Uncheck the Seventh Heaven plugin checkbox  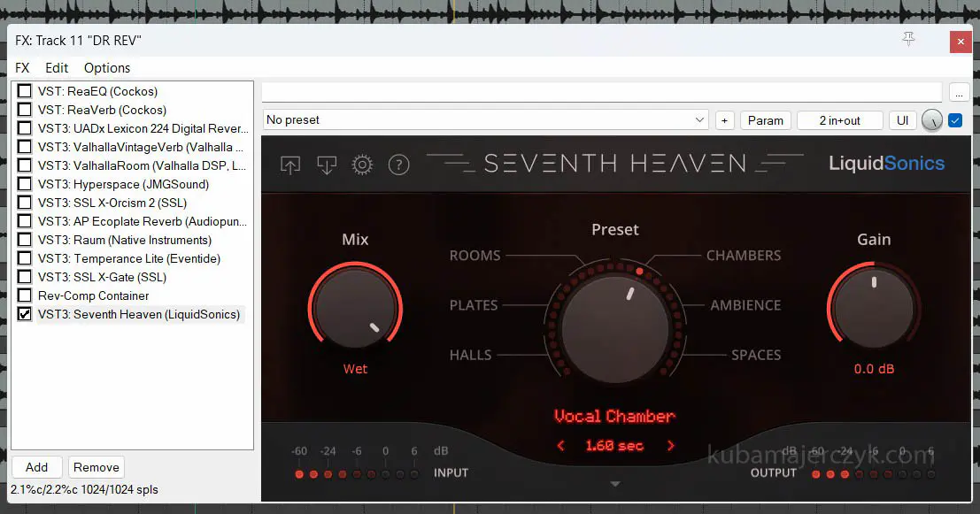click(x=25, y=314)
